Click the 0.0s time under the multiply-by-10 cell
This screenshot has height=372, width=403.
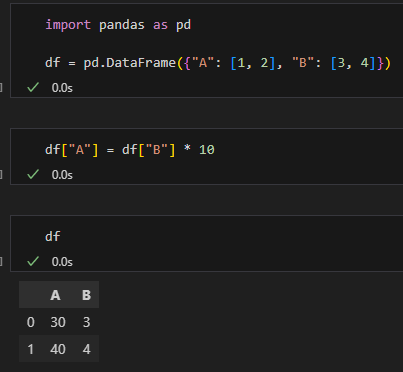coord(62,175)
